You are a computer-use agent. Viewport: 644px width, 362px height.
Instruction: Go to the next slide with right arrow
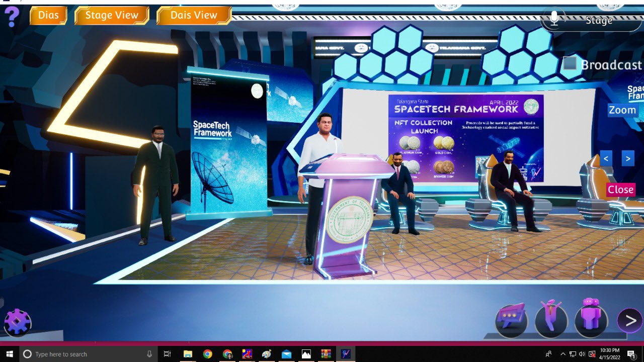[627, 158]
